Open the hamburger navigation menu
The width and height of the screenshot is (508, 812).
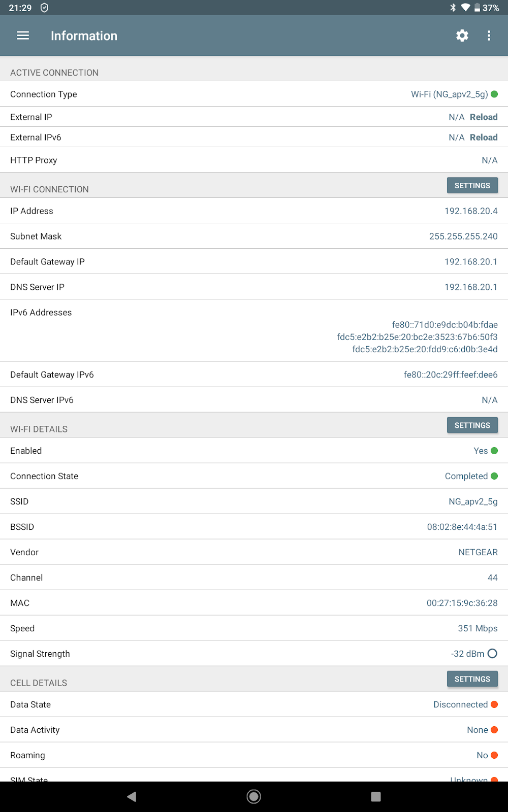pyautogui.click(x=23, y=36)
